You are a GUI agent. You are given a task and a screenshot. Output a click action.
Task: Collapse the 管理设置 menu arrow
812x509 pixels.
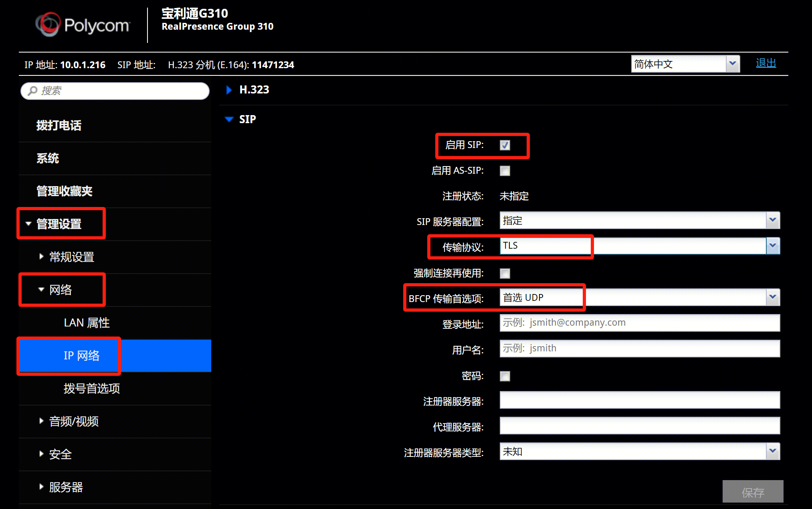click(28, 224)
